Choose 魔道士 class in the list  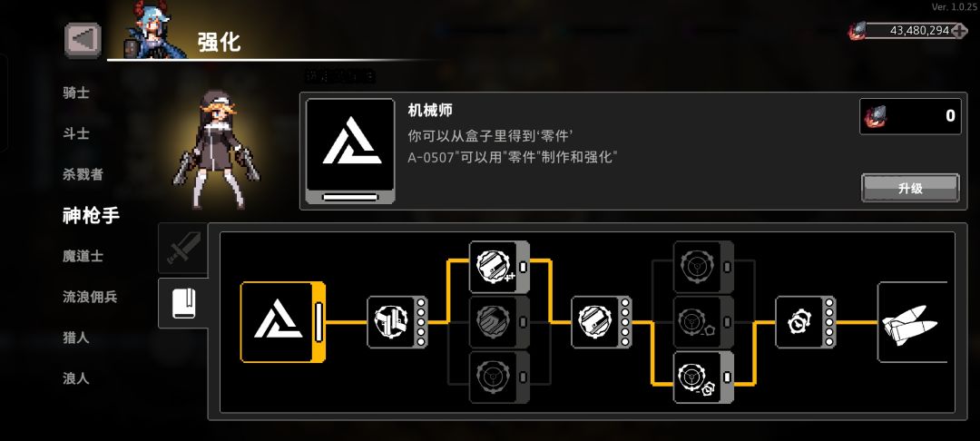[x=83, y=256]
